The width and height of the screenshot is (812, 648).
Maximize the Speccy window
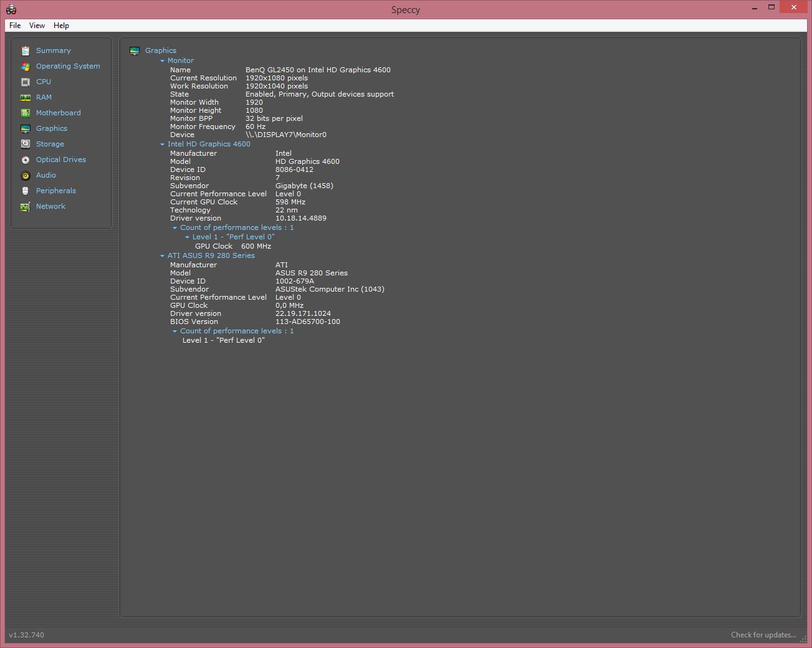coord(771,7)
